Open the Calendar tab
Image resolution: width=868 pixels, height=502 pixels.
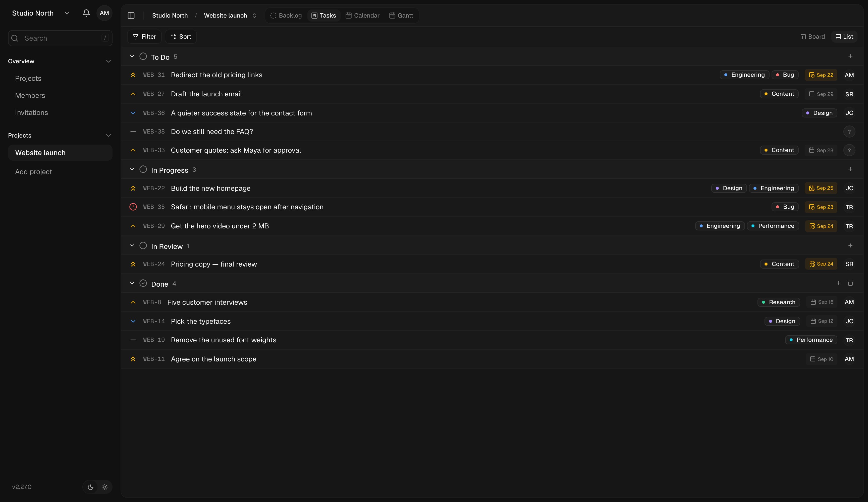[x=362, y=16]
